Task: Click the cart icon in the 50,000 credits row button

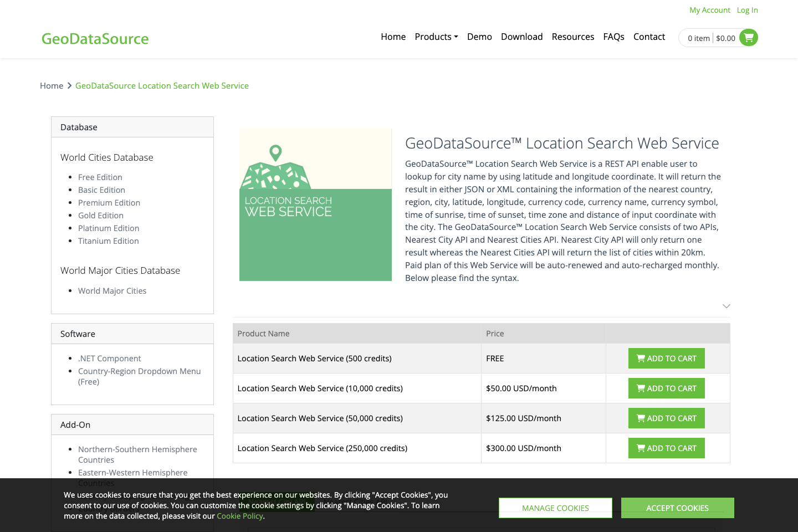Action: coord(640,418)
